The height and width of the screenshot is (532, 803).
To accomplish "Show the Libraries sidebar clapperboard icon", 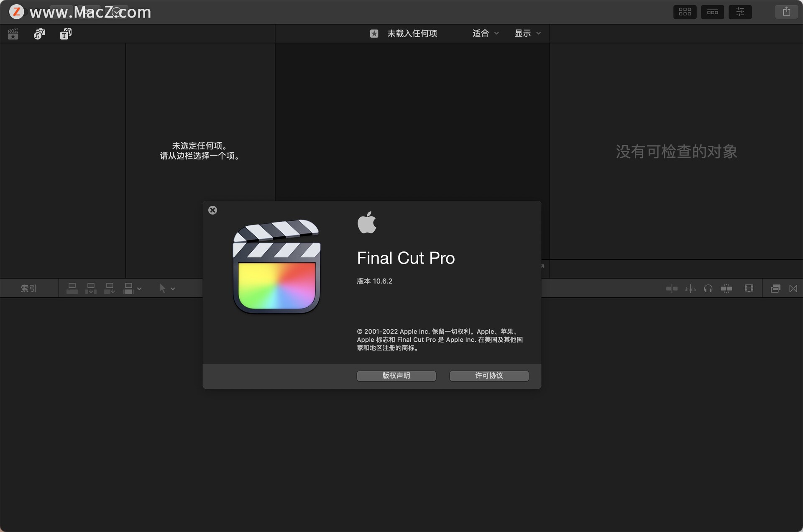I will click(13, 34).
